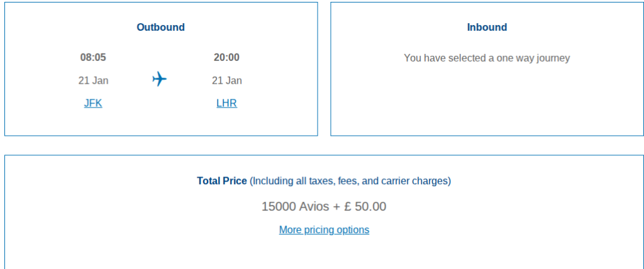Open the LHR airport link
The image size is (644, 269).
pyautogui.click(x=226, y=103)
